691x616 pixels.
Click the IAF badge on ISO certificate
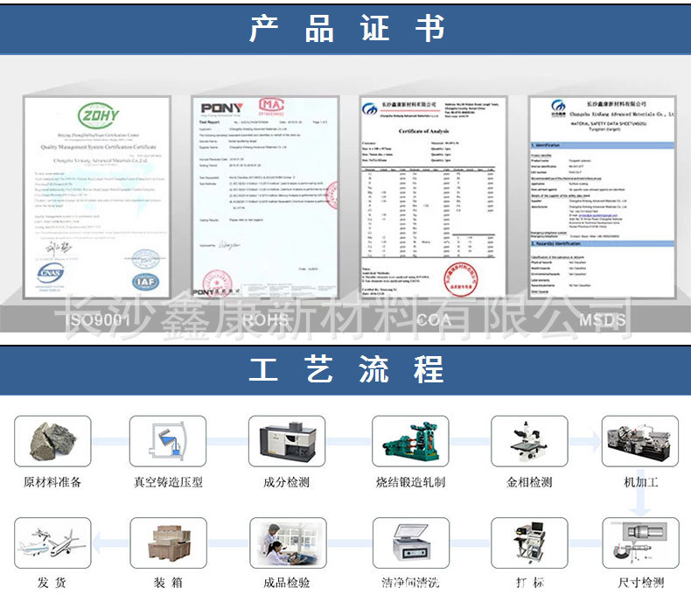click(145, 282)
